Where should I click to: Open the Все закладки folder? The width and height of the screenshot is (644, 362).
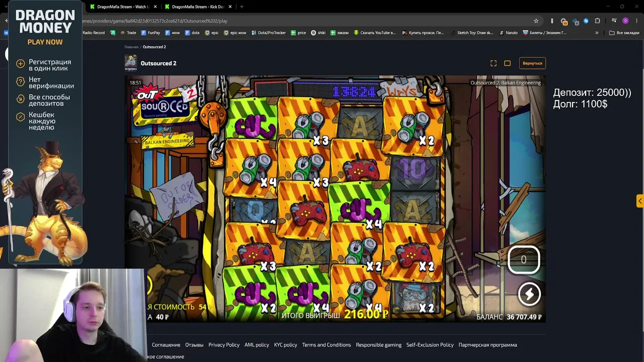624,33
